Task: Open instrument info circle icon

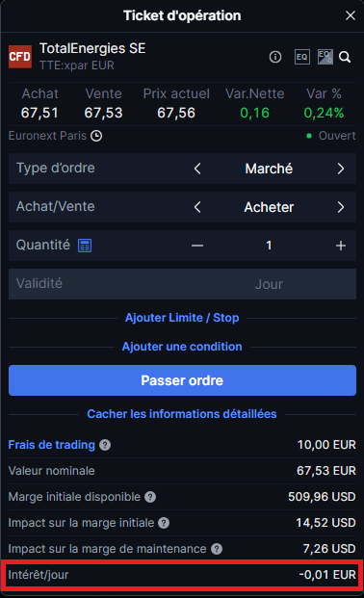Action: click(275, 57)
